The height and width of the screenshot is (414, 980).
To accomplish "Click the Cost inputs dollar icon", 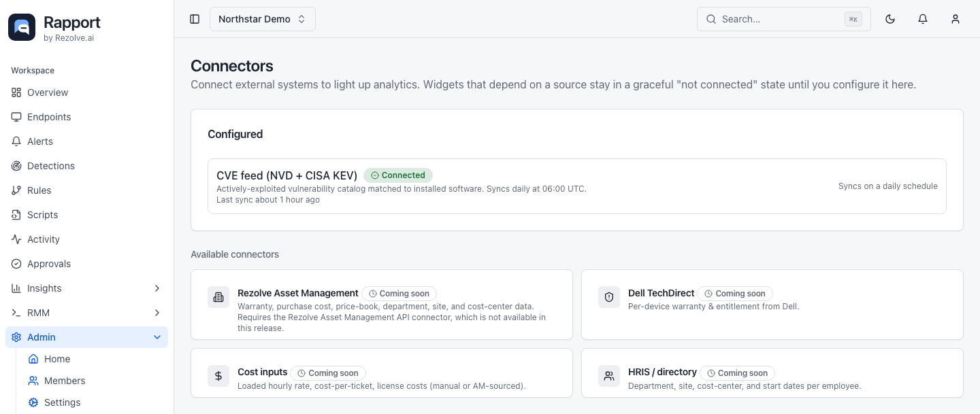I will click(218, 376).
